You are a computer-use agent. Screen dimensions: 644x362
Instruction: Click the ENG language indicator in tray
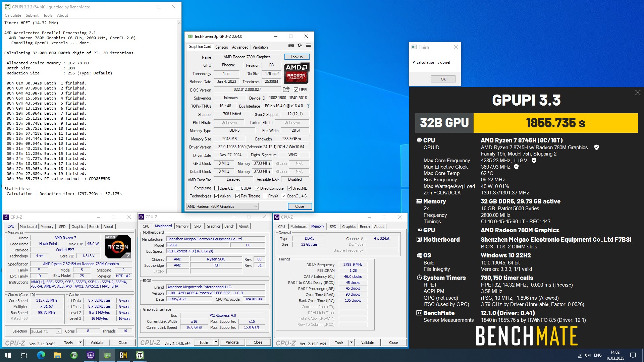(598, 355)
